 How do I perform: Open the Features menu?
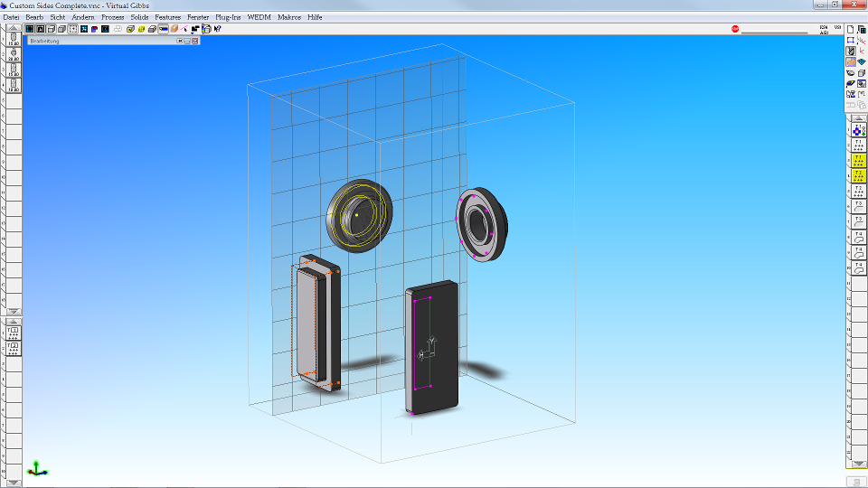pos(168,17)
